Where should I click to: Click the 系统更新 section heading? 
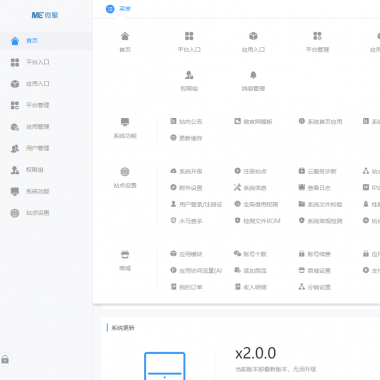(123, 328)
